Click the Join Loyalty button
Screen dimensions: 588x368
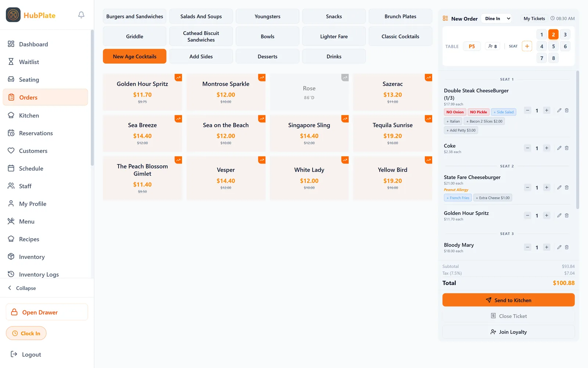509,332
